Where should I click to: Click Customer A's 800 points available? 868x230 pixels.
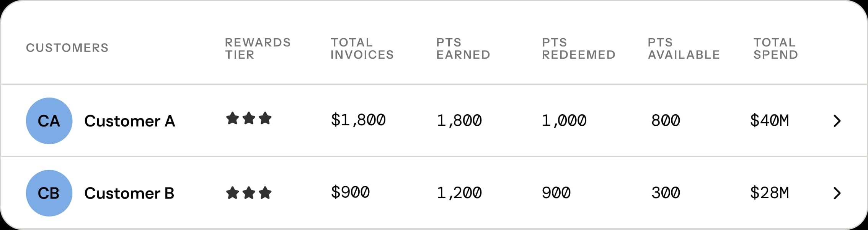pos(666,120)
